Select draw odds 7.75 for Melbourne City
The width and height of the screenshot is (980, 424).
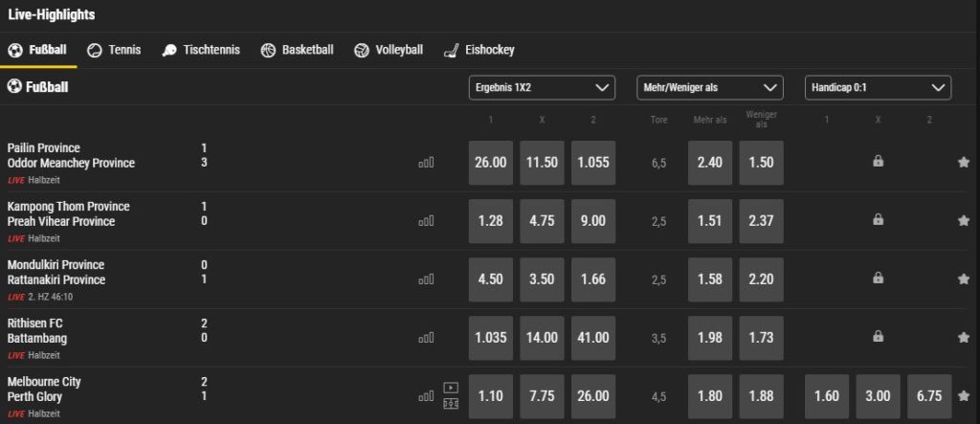click(x=542, y=395)
